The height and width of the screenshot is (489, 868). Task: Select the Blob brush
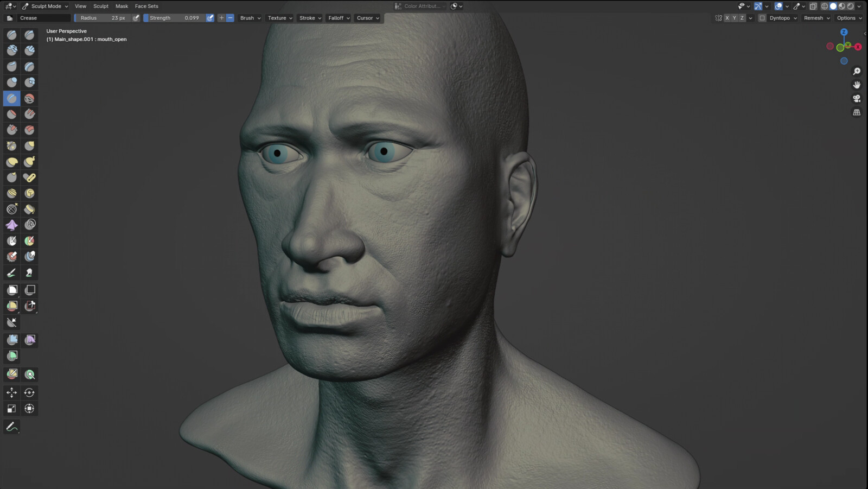[x=30, y=82]
